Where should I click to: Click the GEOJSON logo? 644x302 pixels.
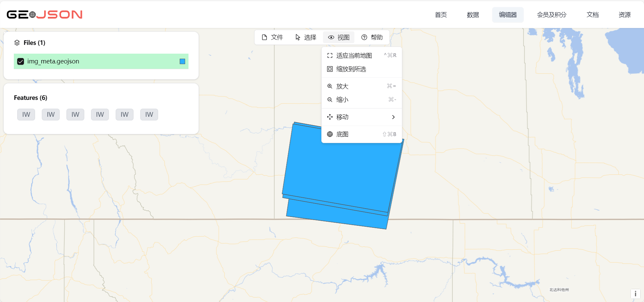[x=45, y=15]
